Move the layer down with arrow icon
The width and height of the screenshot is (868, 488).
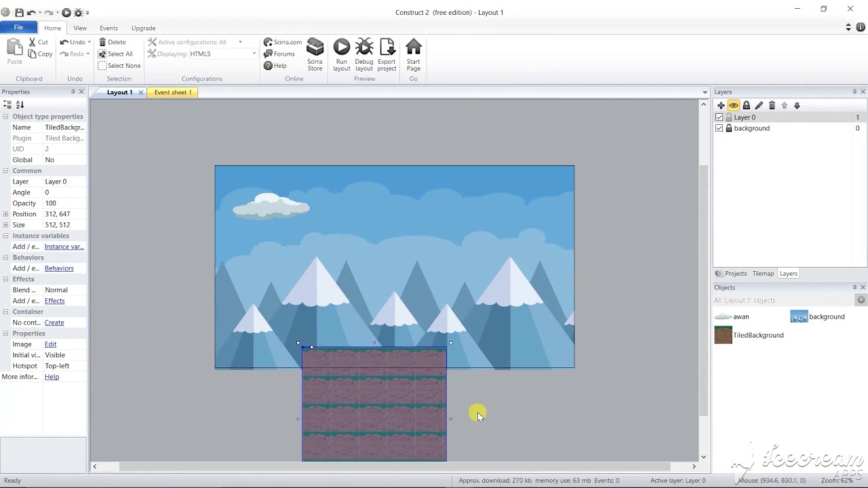click(797, 106)
